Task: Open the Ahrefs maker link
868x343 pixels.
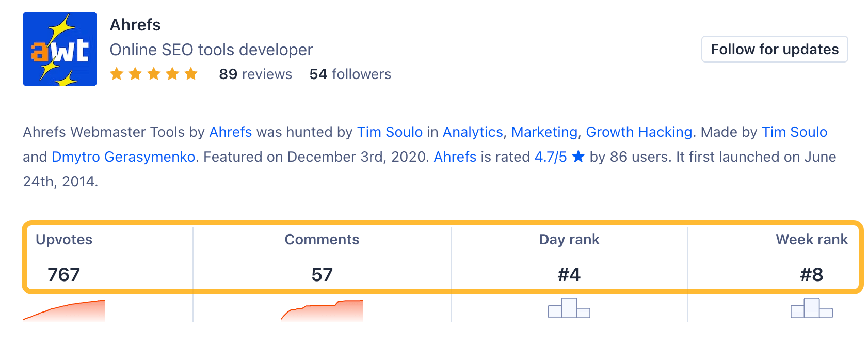Action: pyautogui.click(x=230, y=132)
